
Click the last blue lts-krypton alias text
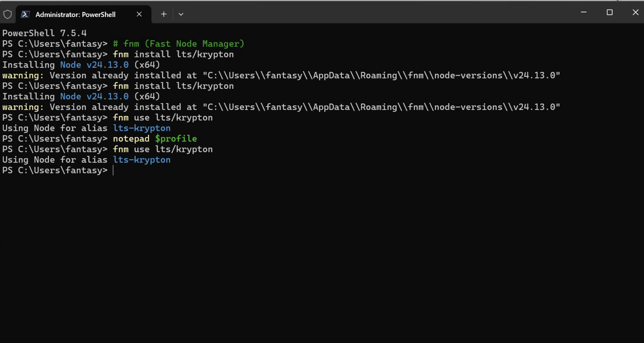(142, 160)
